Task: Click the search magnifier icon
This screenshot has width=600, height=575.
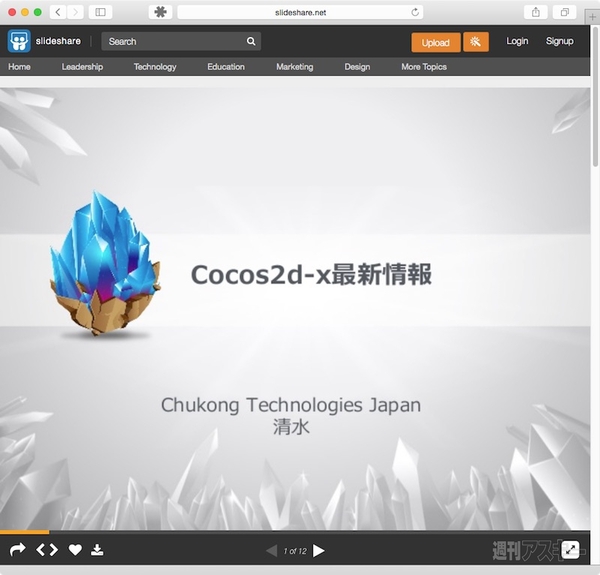Action: (x=251, y=41)
